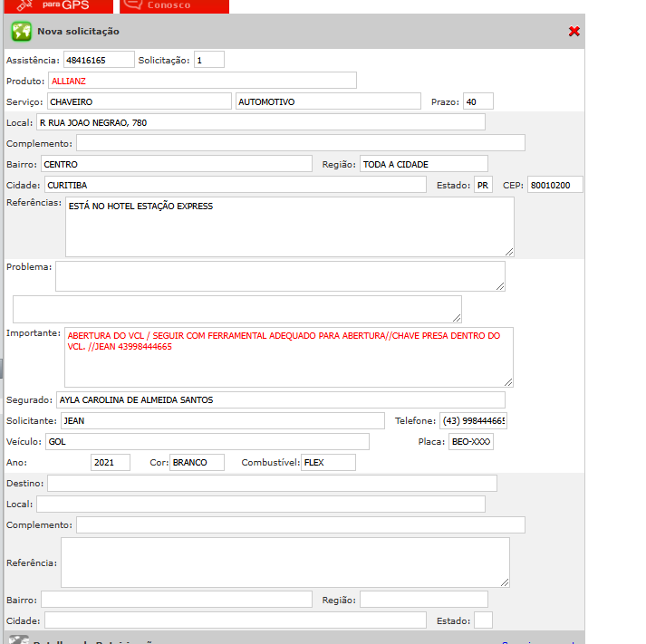The height and width of the screenshot is (644, 646).
Task: Click resize handle of Importante textarea
Action: pos(508,382)
